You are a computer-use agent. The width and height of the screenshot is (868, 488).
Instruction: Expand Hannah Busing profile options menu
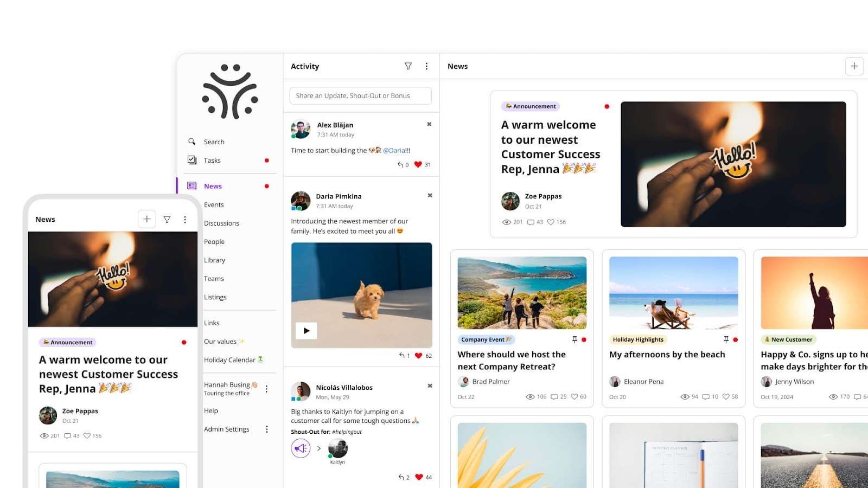pos(266,389)
